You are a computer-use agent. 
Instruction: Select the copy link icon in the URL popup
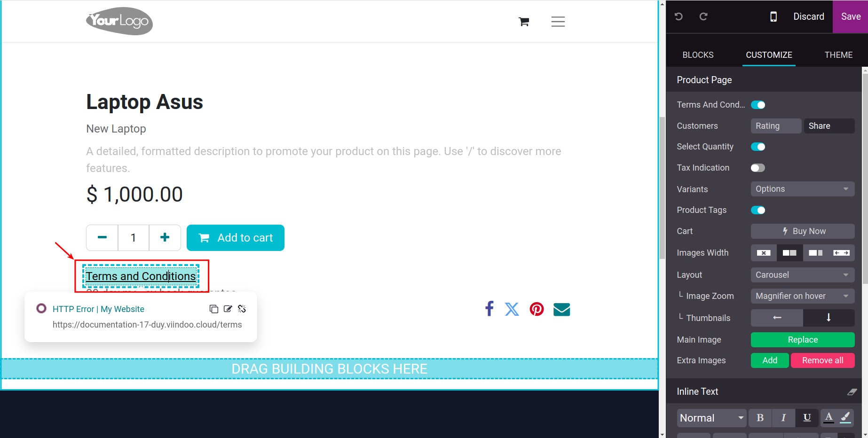tap(214, 309)
